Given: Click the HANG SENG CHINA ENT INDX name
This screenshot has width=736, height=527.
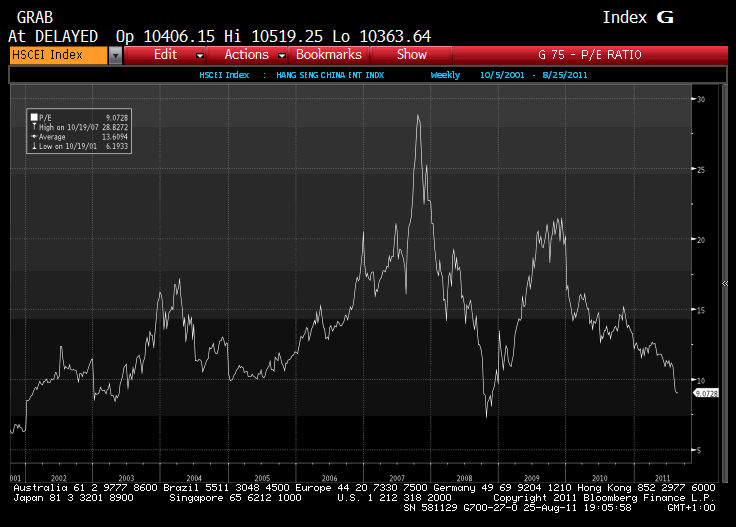Looking at the screenshot, I should click(x=330, y=75).
